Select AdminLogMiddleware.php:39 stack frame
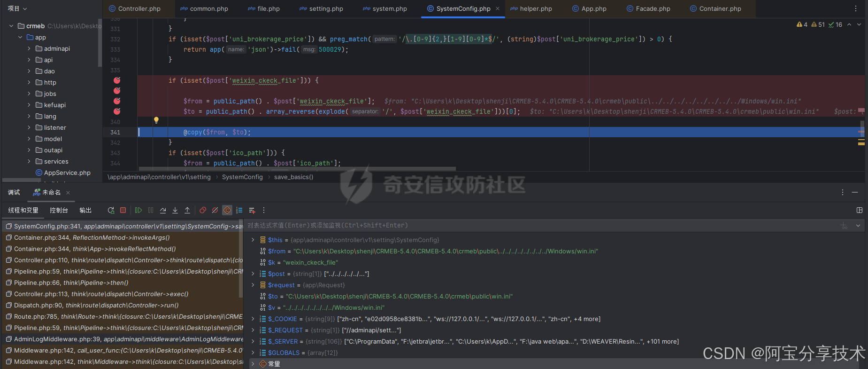868x369 pixels. coord(123,339)
